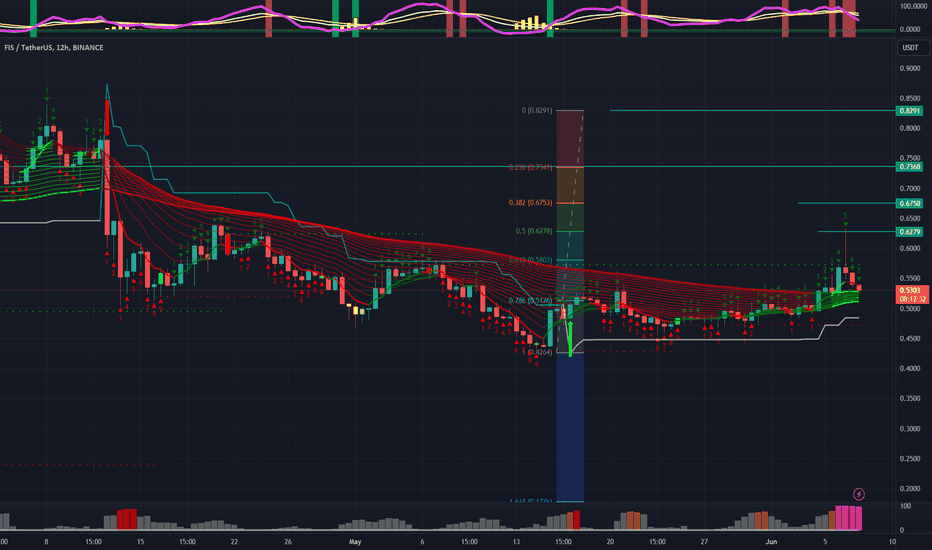This screenshot has height=550, width=932.
Task: Select the 0.7360 horizontal line price label
Action: coord(909,167)
